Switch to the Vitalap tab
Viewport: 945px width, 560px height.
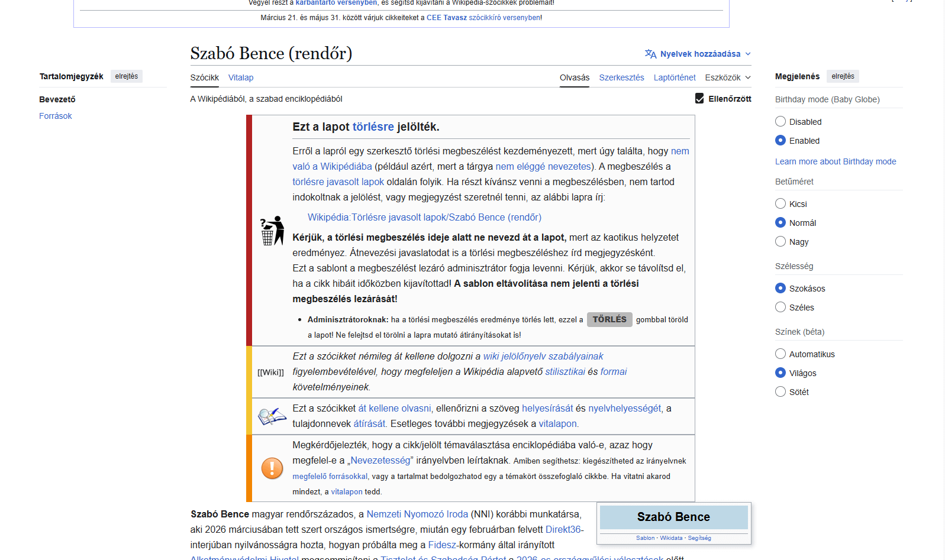coord(241,77)
